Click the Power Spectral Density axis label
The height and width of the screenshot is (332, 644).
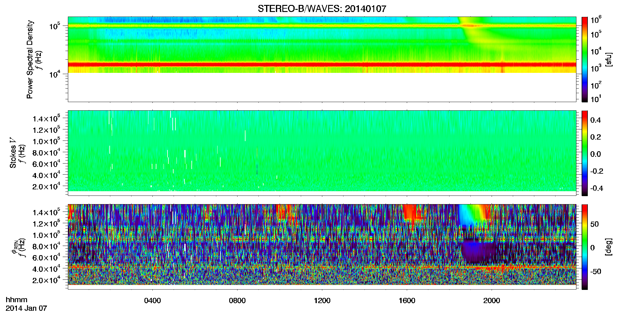(30, 59)
